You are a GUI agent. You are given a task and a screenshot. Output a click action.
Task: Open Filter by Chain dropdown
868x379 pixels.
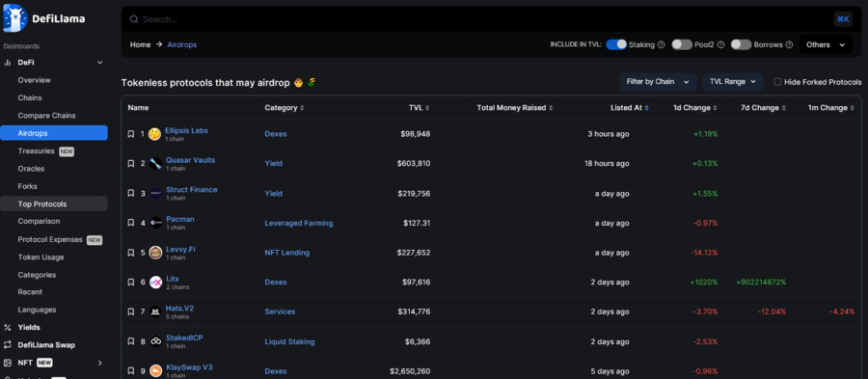click(658, 82)
